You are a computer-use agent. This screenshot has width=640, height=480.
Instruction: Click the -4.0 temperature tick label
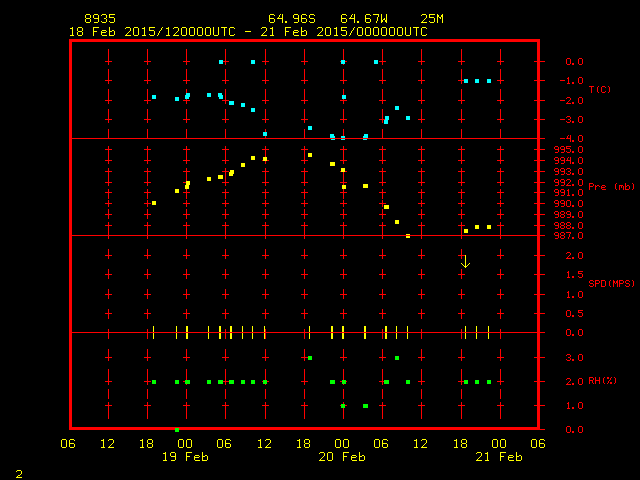[571, 139]
